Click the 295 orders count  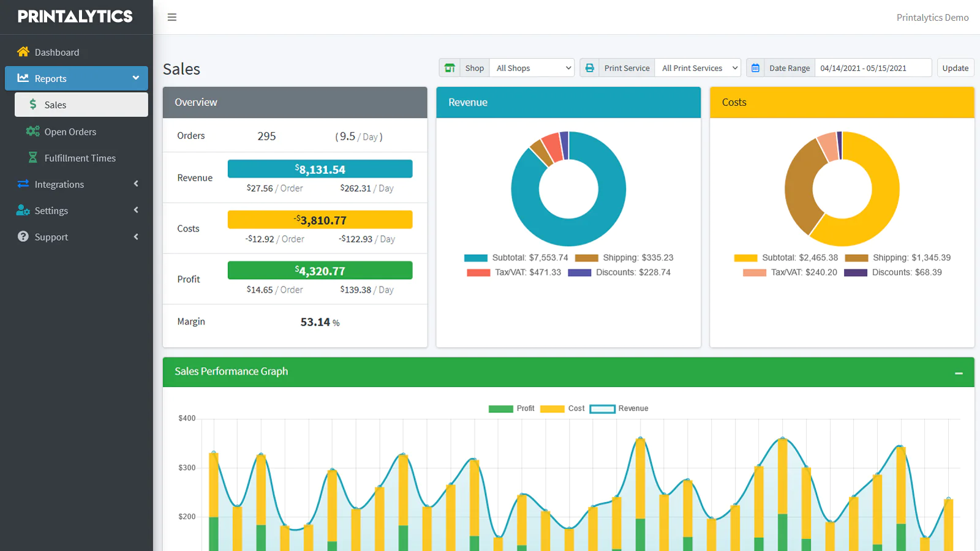[266, 136]
